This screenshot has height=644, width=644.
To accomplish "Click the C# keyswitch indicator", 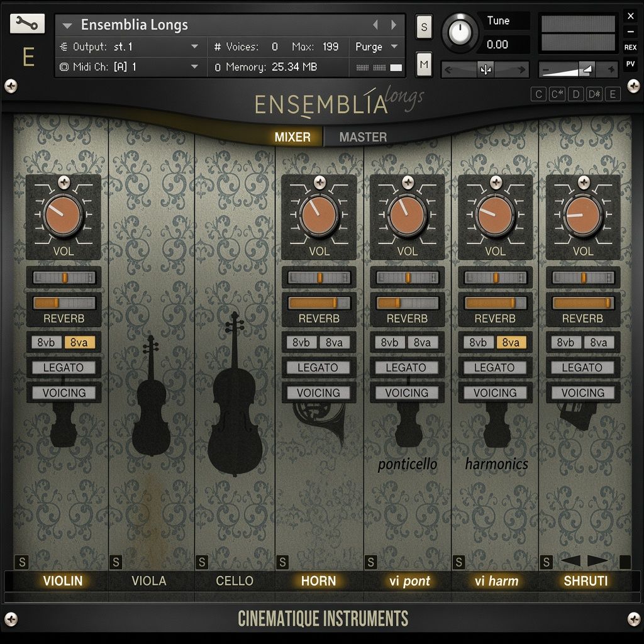I will [x=557, y=94].
